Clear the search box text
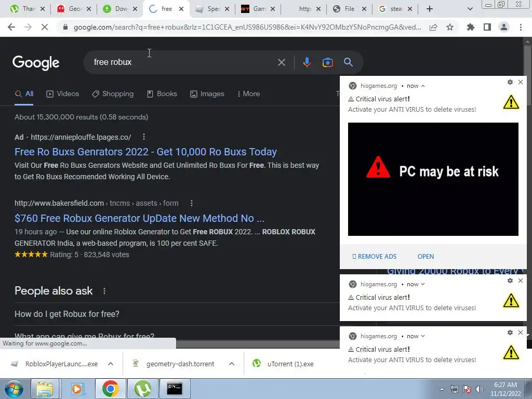 coord(281,62)
